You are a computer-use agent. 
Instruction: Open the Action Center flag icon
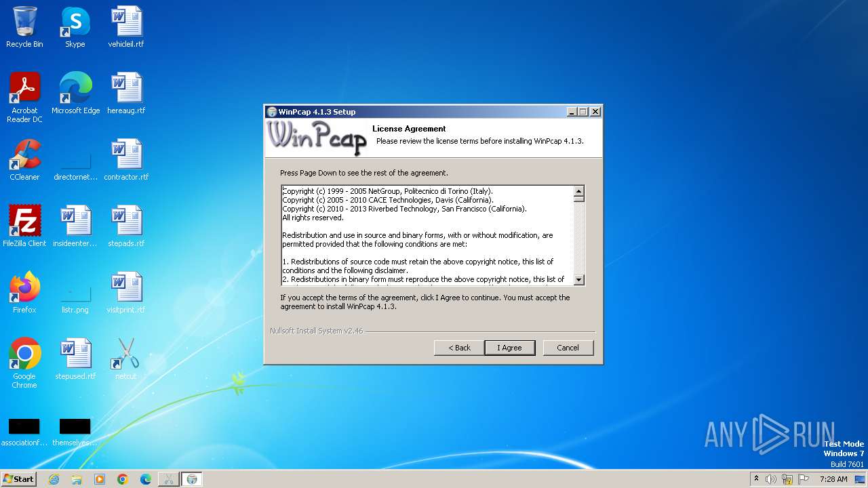click(804, 479)
